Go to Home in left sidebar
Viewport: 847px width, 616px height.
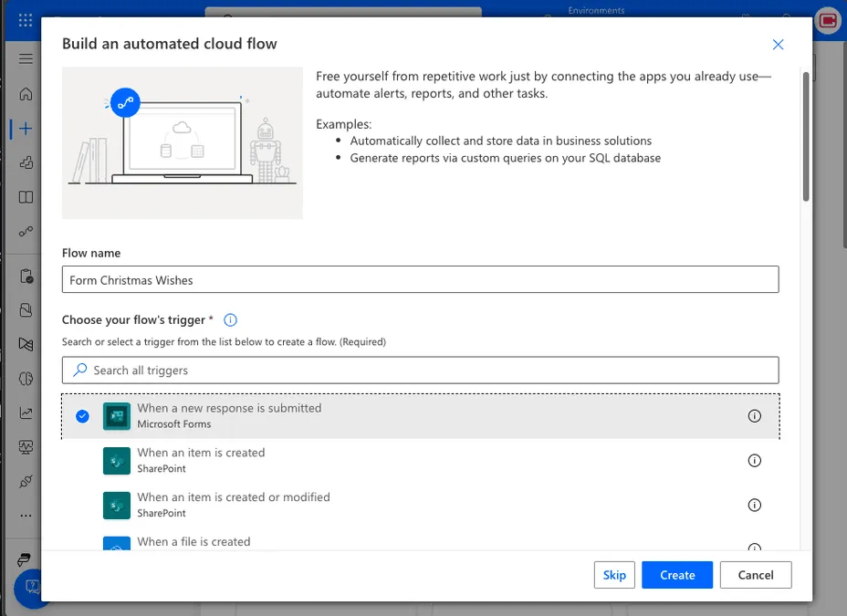pos(26,94)
